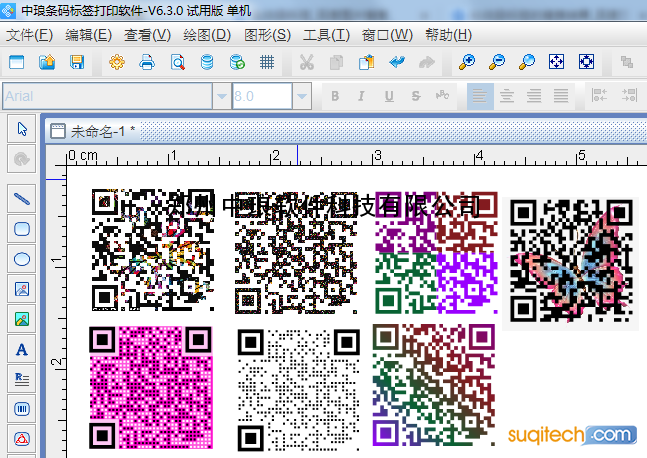Image resolution: width=647 pixels, height=458 pixels.
Task: Select the text A tool
Action: point(21,349)
